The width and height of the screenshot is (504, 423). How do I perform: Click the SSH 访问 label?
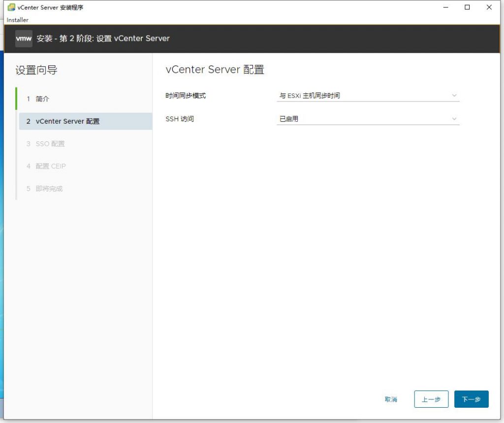(180, 119)
